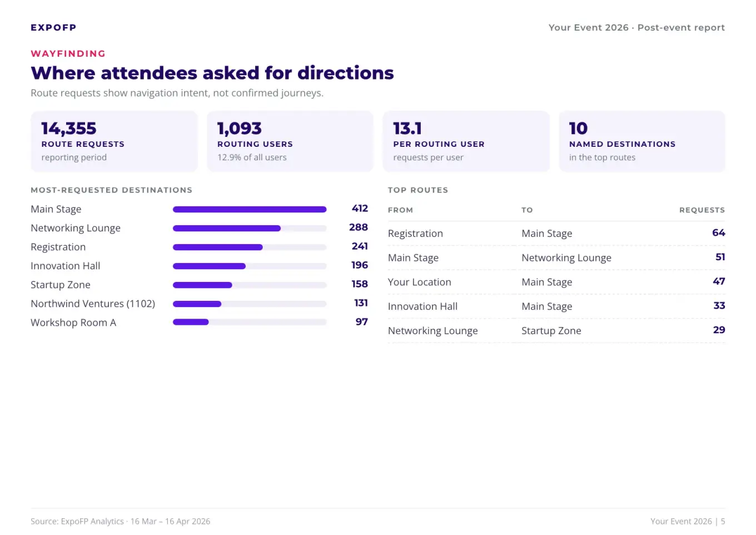The height and width of the screenshot is (535, 756).
Task: Click the 288 value for Networking Lounge
Action: (359, 227)
